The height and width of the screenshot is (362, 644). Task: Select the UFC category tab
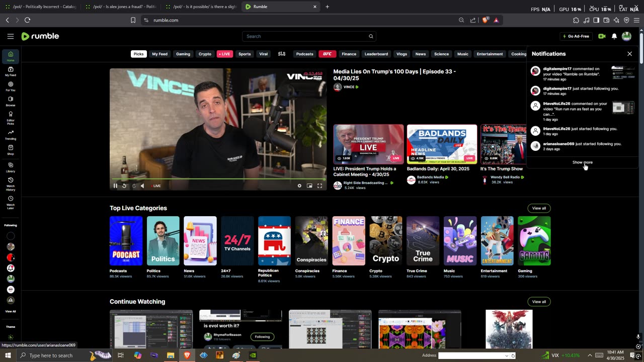pos(327,54)
